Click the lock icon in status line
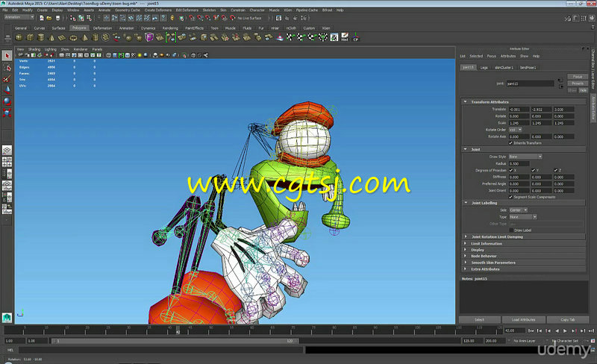The height and width of the screenshot is (364, 597). tap(172, 18)
